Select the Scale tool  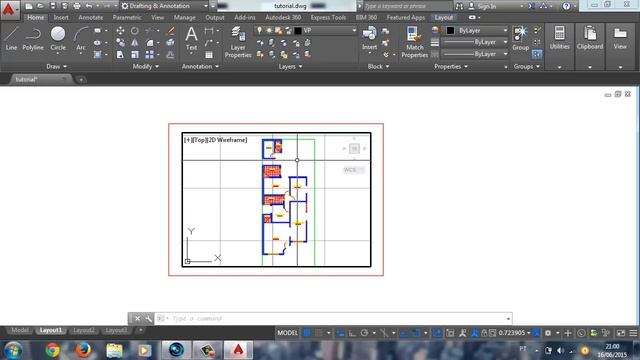coord(135,54)
